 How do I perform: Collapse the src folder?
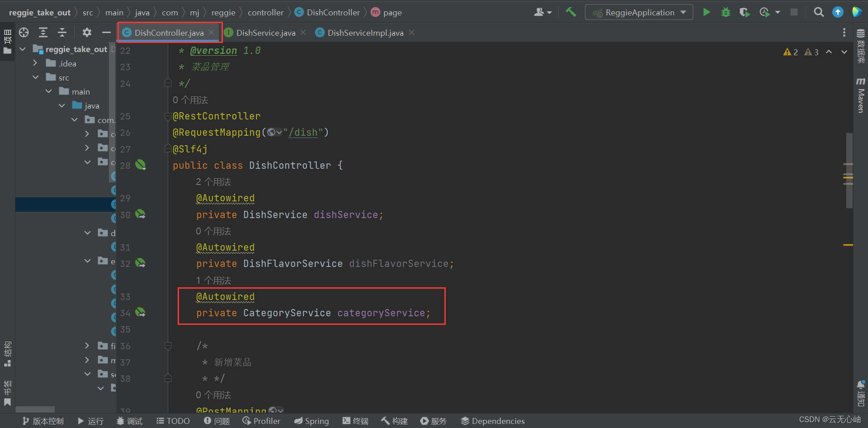(35, 77)
